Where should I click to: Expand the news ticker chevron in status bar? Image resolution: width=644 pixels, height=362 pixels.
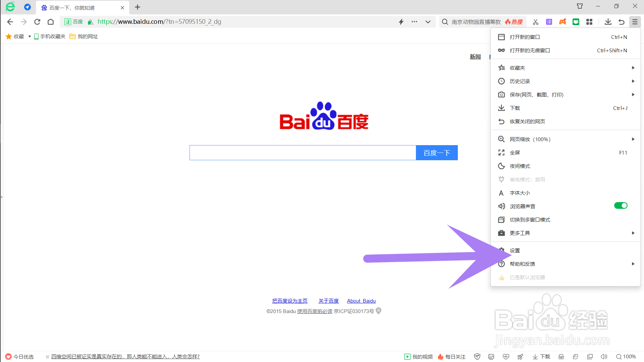point(47,357)
